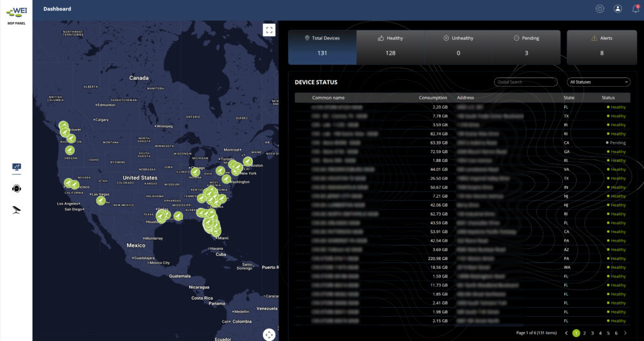Click the 7.78 GB consumption value
This screenshot has height=341, width=644.
440,116
